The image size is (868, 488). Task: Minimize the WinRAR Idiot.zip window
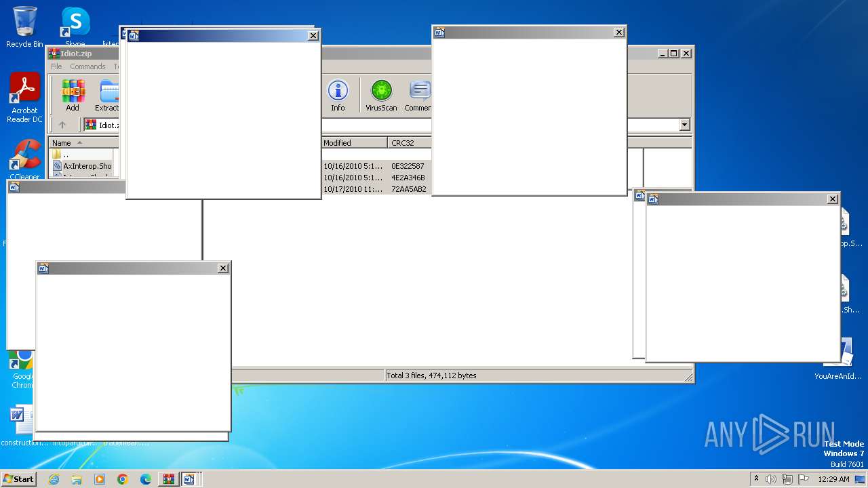pyautogui.click(x=662, y=54)
